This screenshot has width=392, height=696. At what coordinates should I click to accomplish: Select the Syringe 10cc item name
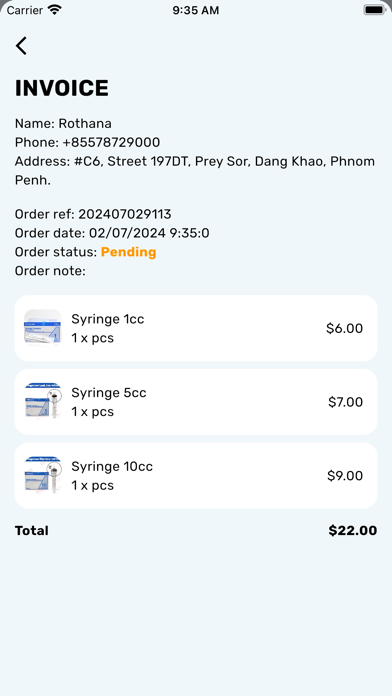click(x=112, y=467)
